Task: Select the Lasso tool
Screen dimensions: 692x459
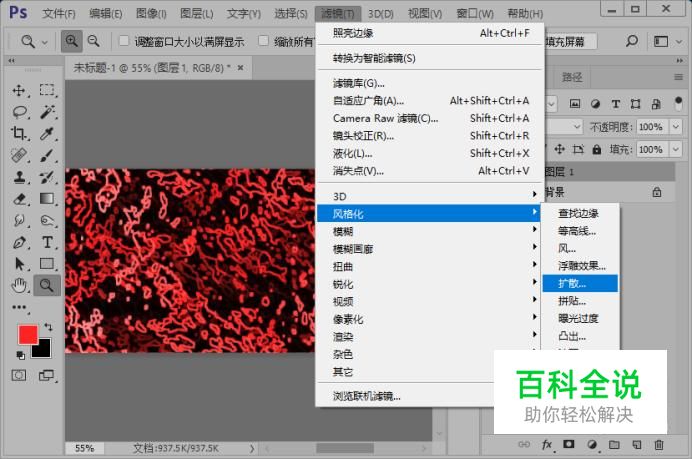Action: [x=19, y=112]
